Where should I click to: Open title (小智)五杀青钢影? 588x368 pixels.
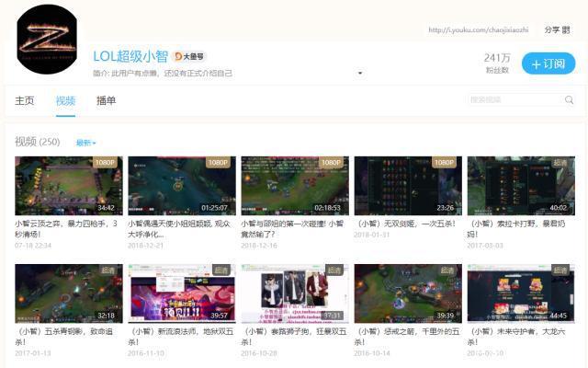click(x=63, y=337)
